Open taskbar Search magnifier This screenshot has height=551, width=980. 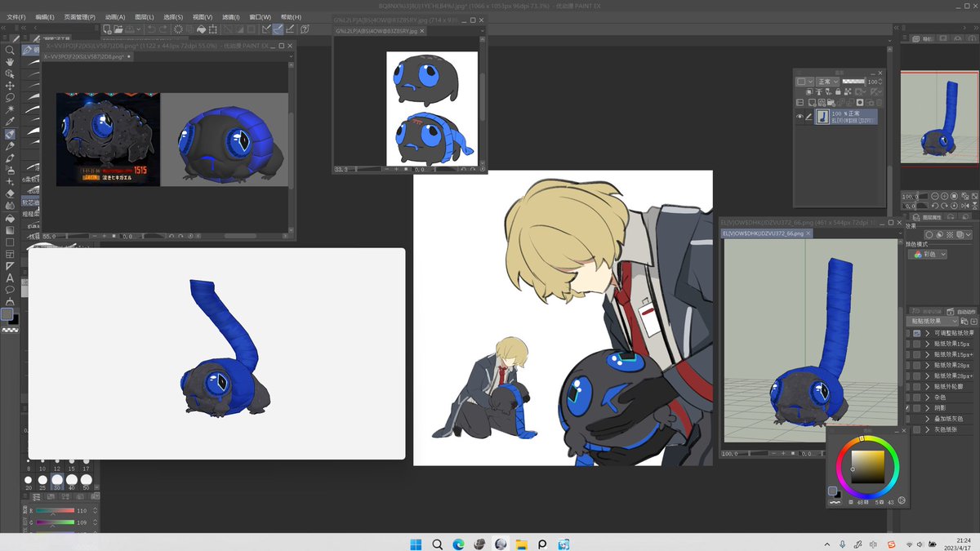tap(437, 544)
